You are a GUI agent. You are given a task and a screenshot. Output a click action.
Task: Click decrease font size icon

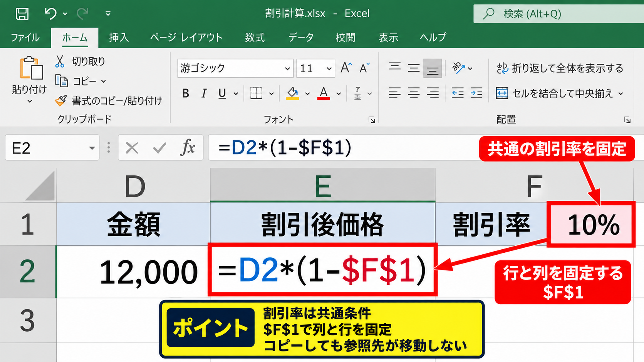tap(365, 68)
